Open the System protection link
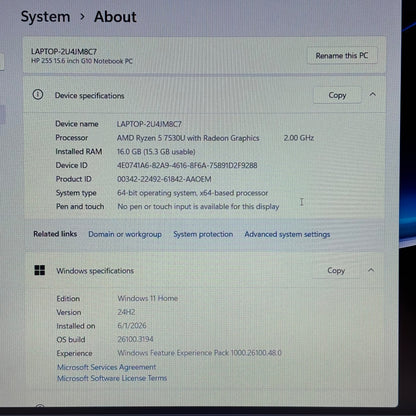This screenshot has width=416, height=416. tap(203, 234)
